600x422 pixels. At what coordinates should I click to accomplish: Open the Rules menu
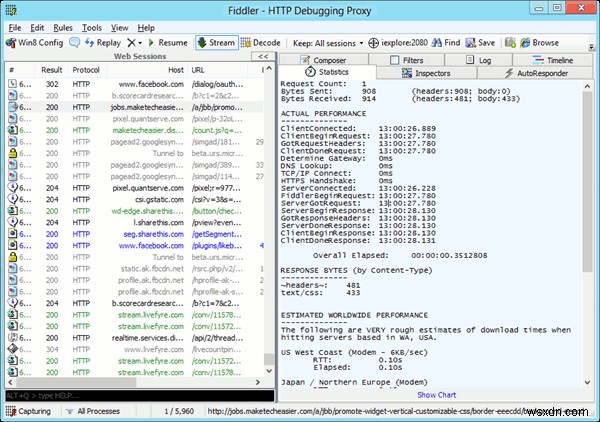(63, 28)
